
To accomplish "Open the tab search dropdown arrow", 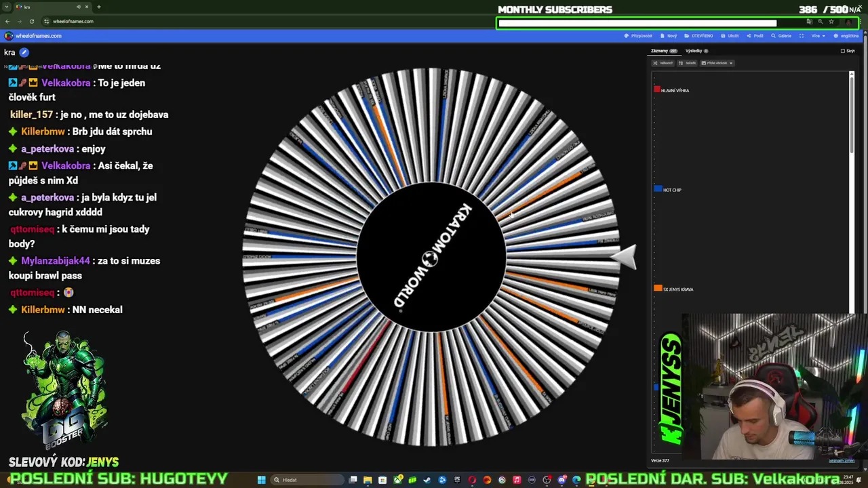I will click(x=7, y=7).
